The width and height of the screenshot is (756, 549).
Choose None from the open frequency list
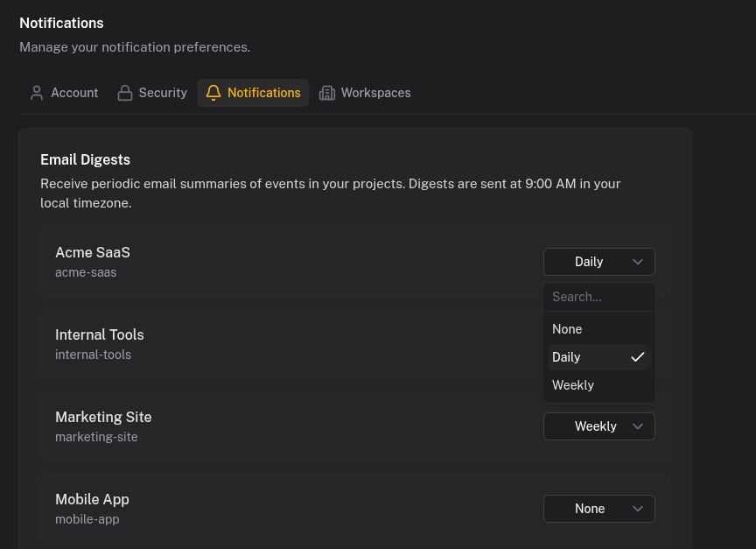tap(567, 329)
